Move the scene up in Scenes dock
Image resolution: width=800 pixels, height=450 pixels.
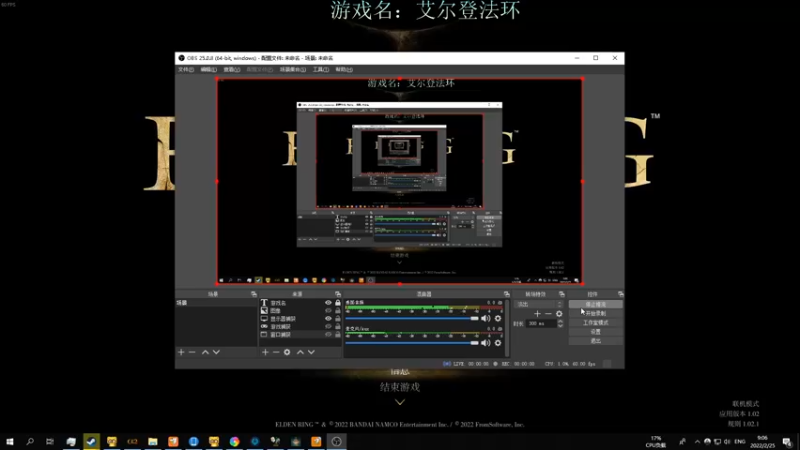(205, 352)
